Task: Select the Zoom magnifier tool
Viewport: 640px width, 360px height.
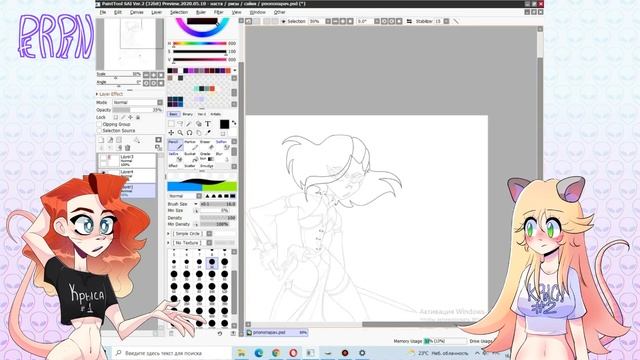Action: (x=180, y=133)
